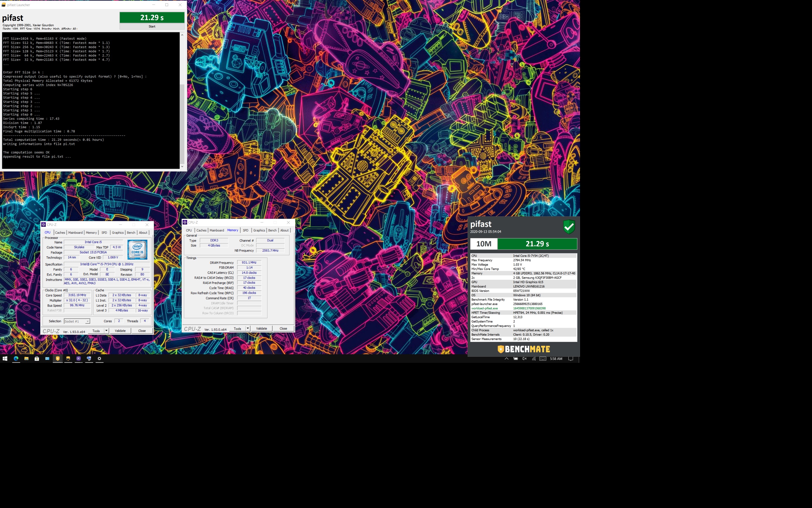Screen dimensions: 812x508
Task: Unmute the speaker volume tray icon
Action: pyautogui.click(x=524, y=359)
